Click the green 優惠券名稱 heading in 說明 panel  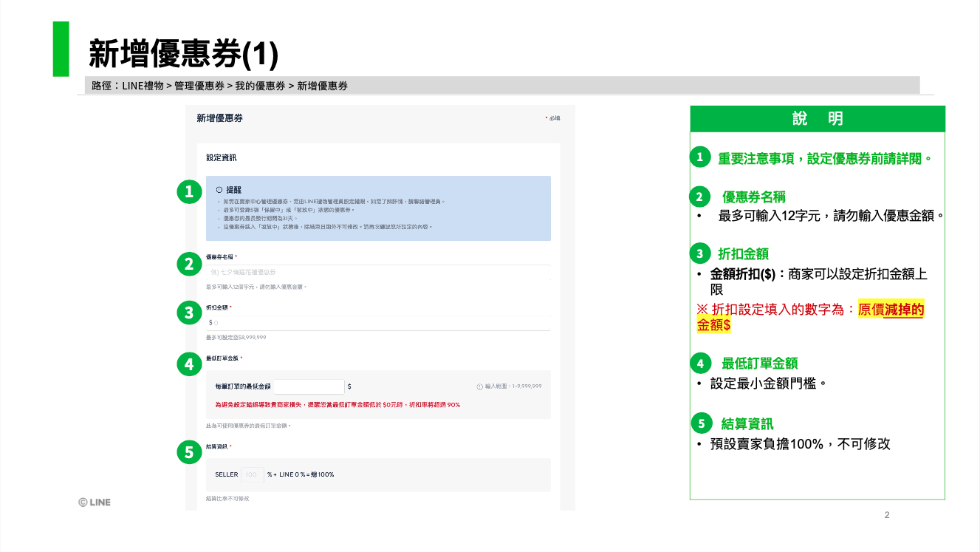[753, 197]
